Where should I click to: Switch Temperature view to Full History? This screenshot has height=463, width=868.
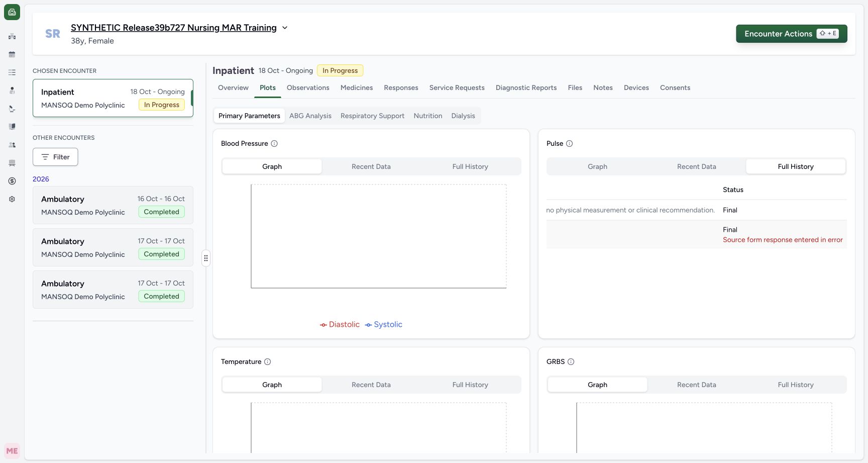pyautogui.click(x=470, y=385)
